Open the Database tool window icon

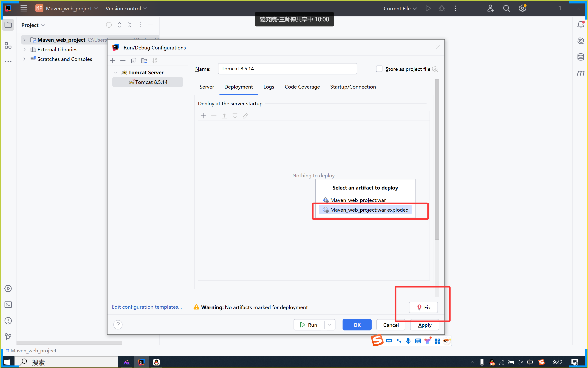(x=580, y=57)
